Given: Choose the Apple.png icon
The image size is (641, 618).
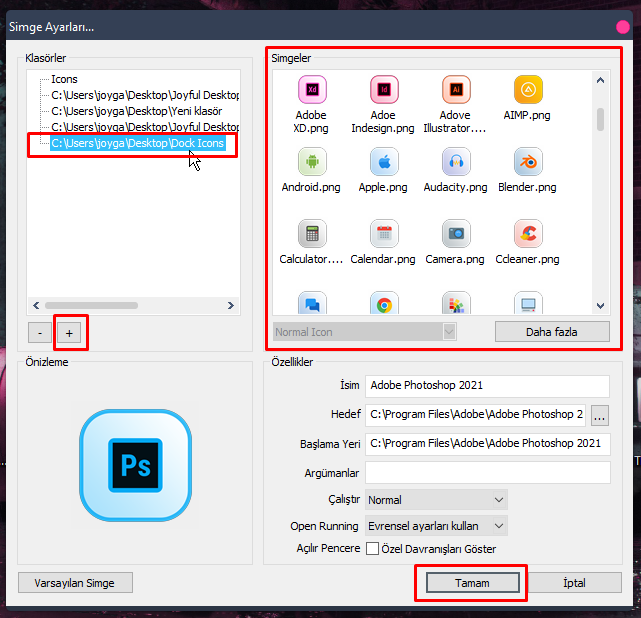Looking at the screenshot, I should pos(384,161).
